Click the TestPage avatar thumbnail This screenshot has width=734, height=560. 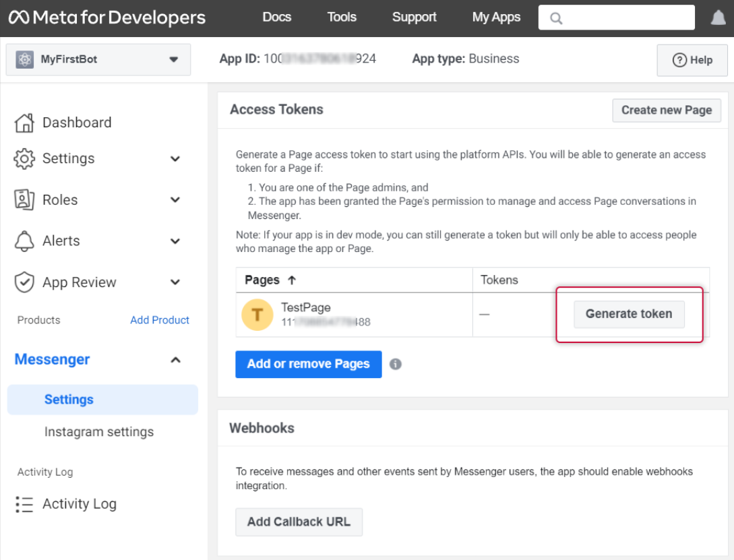pos(257,315)
